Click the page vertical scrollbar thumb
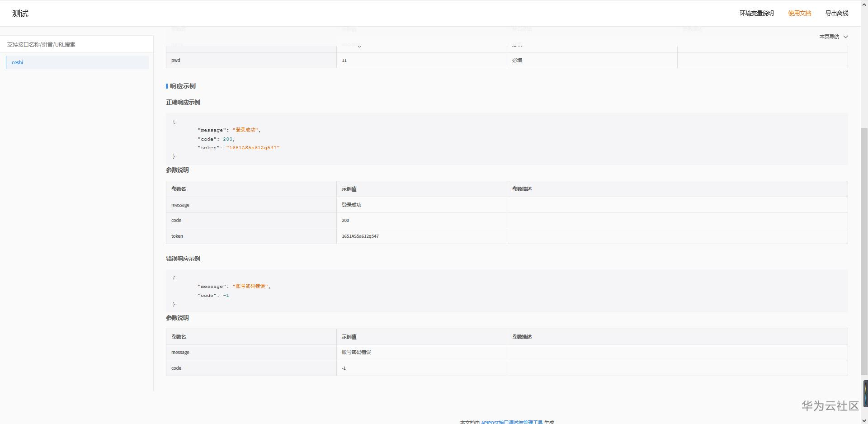This screenshot has width=868, height=424. 864,251
